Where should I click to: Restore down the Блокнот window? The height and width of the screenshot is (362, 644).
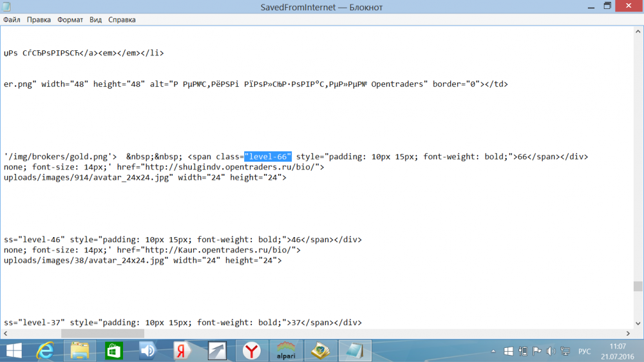click(607, 6)
